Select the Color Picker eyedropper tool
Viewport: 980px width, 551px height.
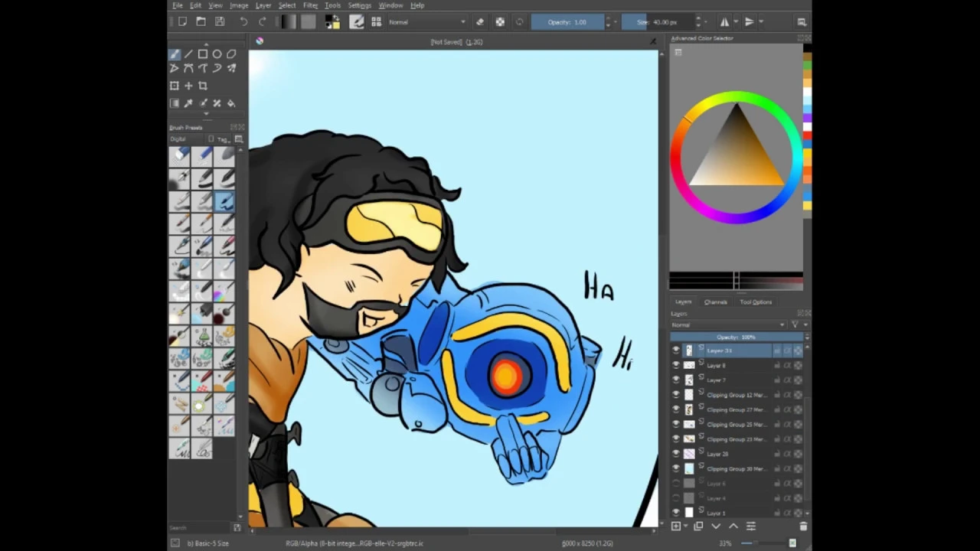[188, 103]
